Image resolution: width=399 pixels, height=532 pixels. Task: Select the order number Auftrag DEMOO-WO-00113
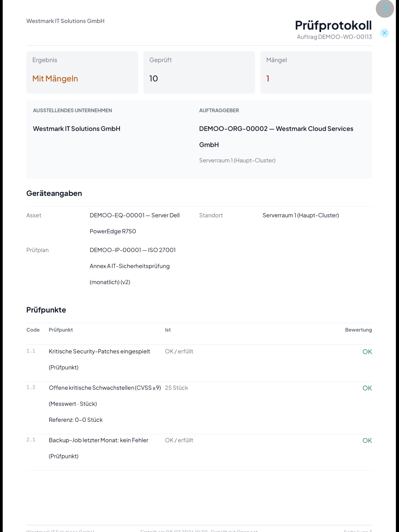point(334,37)
